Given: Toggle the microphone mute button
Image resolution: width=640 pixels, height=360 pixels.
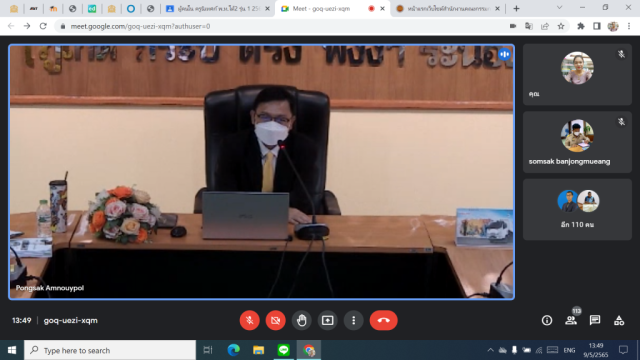Looking at the screenshot, I should (x=249, y=320).
